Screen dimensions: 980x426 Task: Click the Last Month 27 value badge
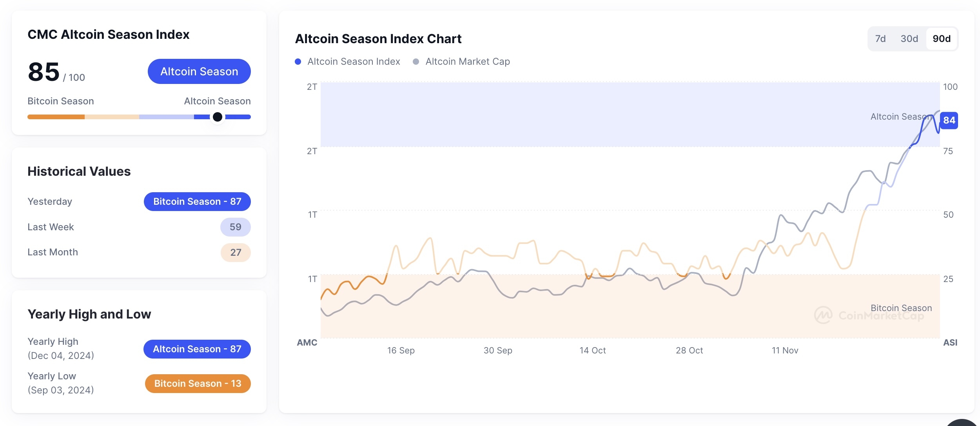236,253
